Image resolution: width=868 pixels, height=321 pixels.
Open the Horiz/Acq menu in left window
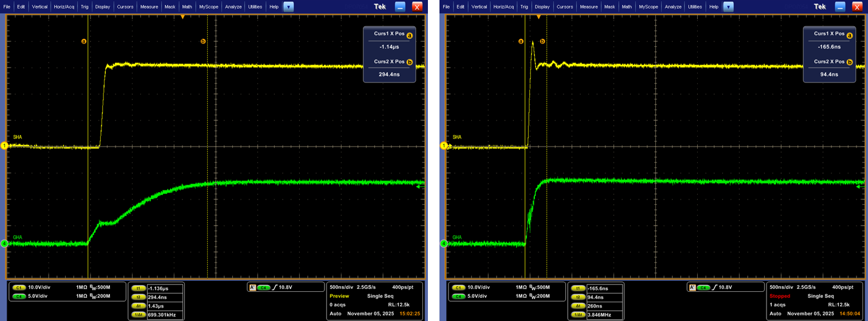point(63,7)
